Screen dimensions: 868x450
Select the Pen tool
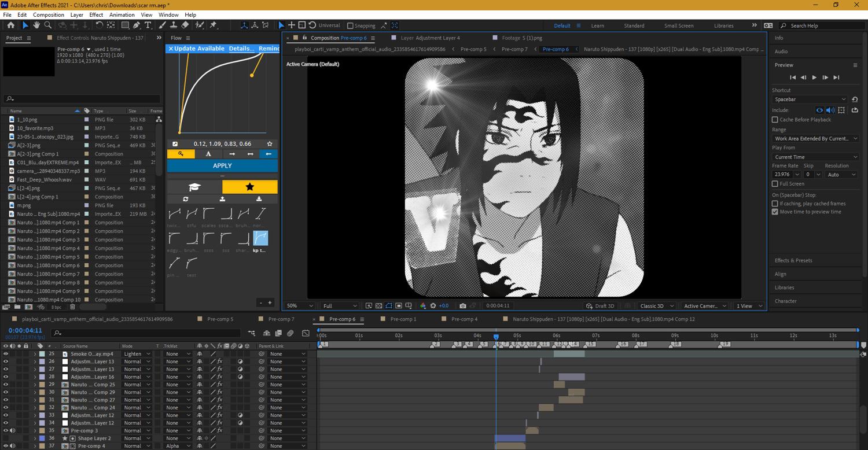tap(137, 25)
